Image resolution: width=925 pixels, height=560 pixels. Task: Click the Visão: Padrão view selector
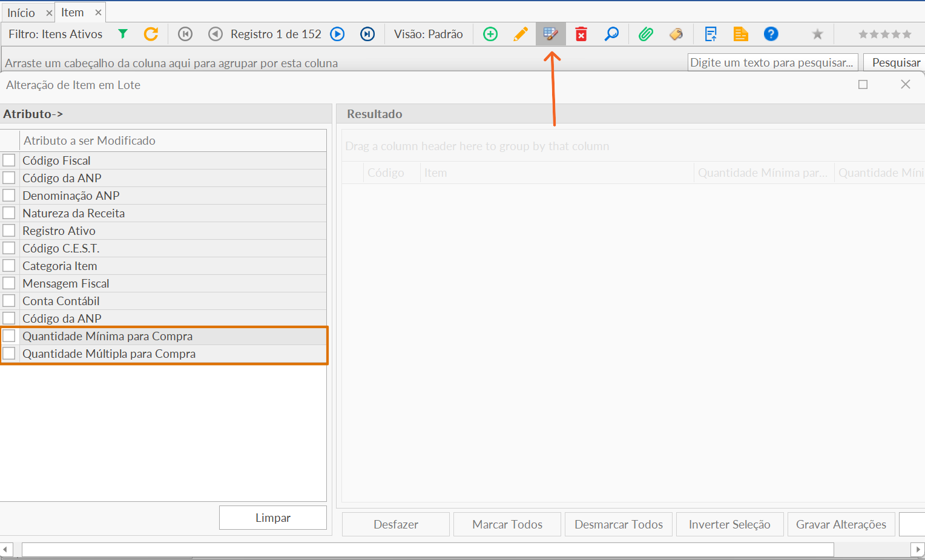429,34
